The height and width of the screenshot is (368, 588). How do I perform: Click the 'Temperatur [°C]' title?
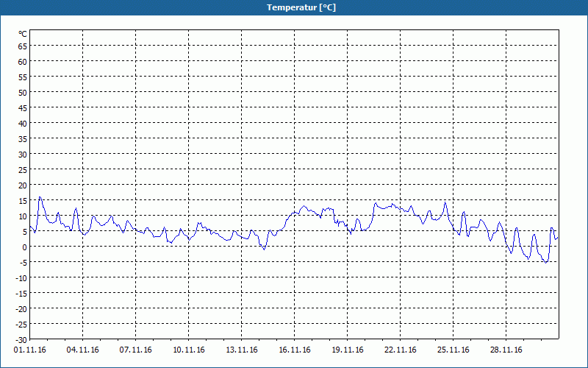click(x=301, y=7)
